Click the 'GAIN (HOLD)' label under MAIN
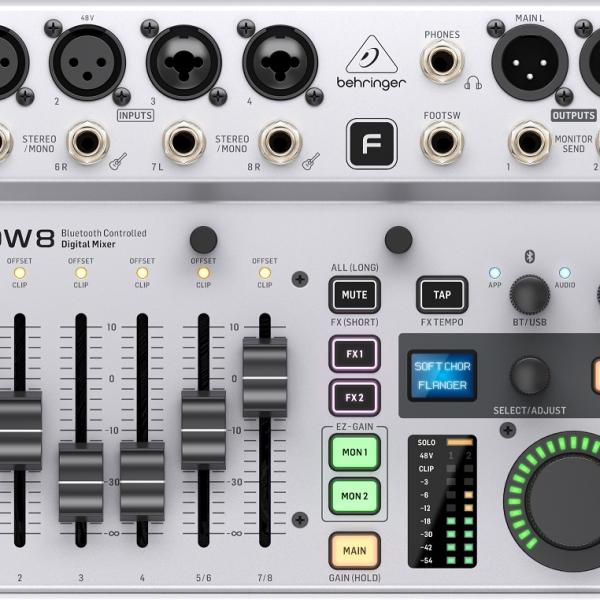 point(354,578)
